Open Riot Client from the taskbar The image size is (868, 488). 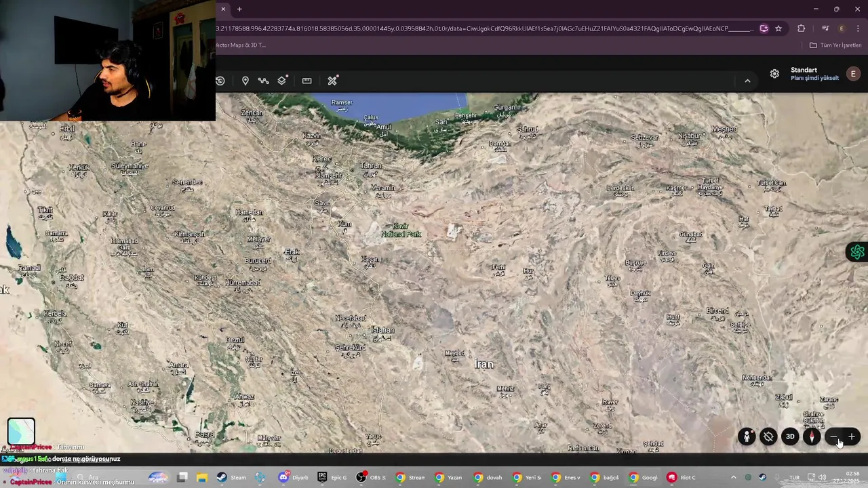point(681,477)
